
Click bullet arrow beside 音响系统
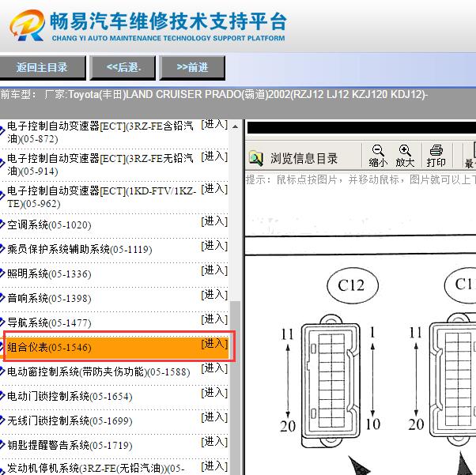(x=2, y=298)
